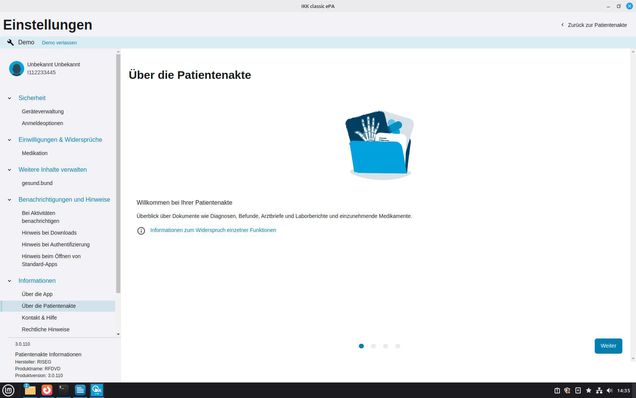
Task: Select the third page indicator dot
Action: point(385,346)
